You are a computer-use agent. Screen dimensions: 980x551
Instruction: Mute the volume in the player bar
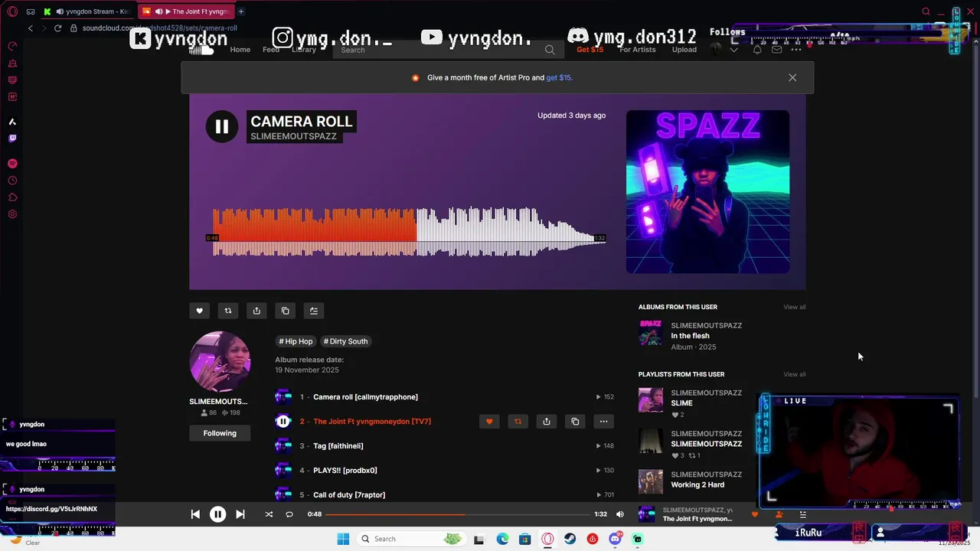click(x=620, y=514)
